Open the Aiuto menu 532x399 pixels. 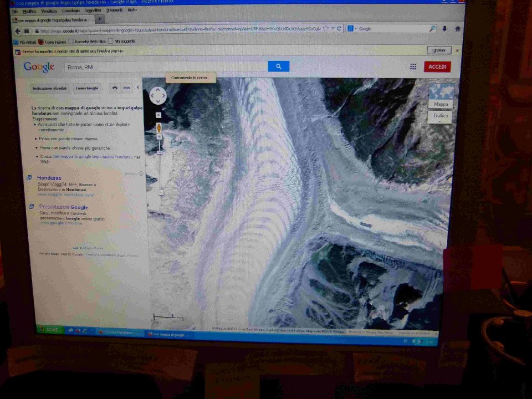tap(132, 10)
